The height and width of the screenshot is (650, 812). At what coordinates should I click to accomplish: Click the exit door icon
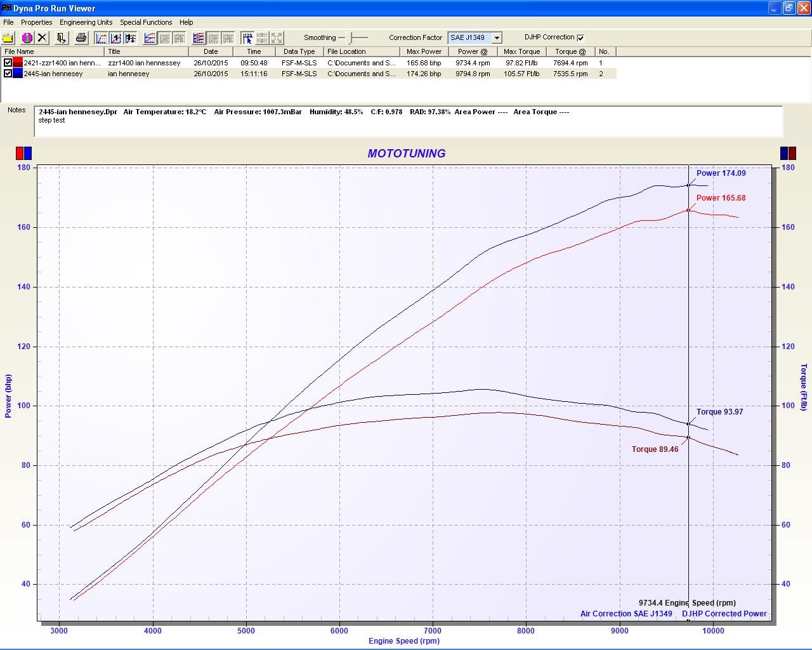tap(61, 38)
